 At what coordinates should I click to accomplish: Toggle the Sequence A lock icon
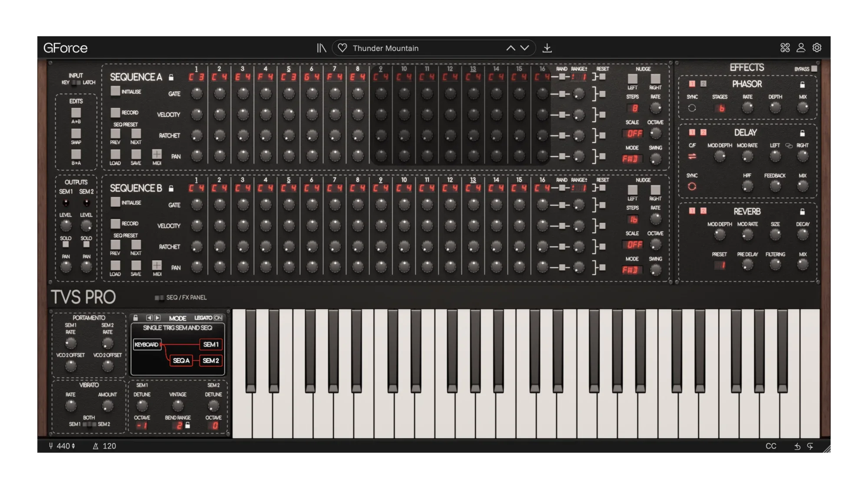(x=171, y=77)
